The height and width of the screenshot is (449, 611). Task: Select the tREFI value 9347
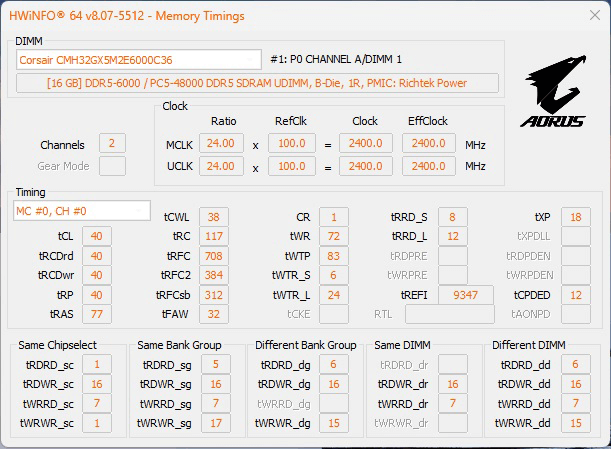click(466, 294)
